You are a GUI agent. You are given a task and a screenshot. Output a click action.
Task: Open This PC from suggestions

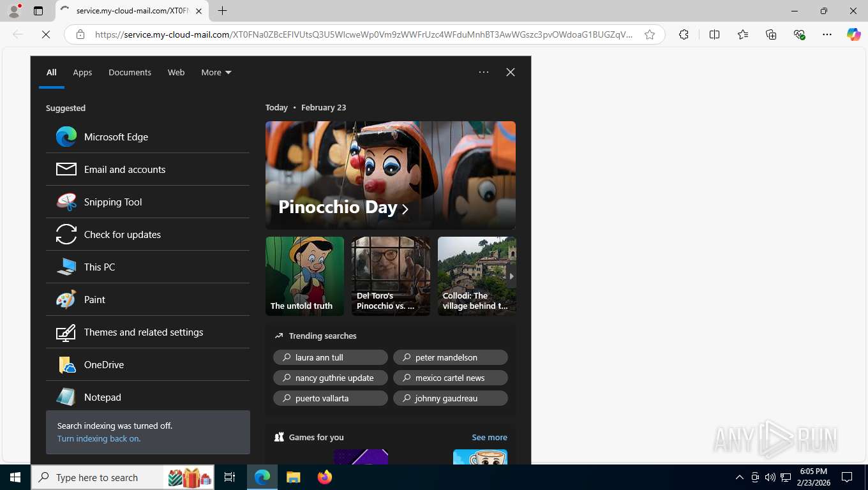tap(147, 267)
